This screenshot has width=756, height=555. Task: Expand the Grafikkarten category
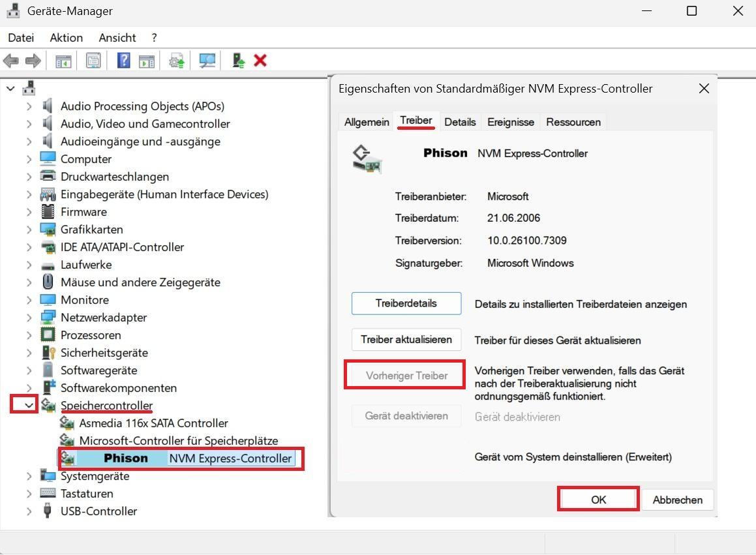pos(29,230)
